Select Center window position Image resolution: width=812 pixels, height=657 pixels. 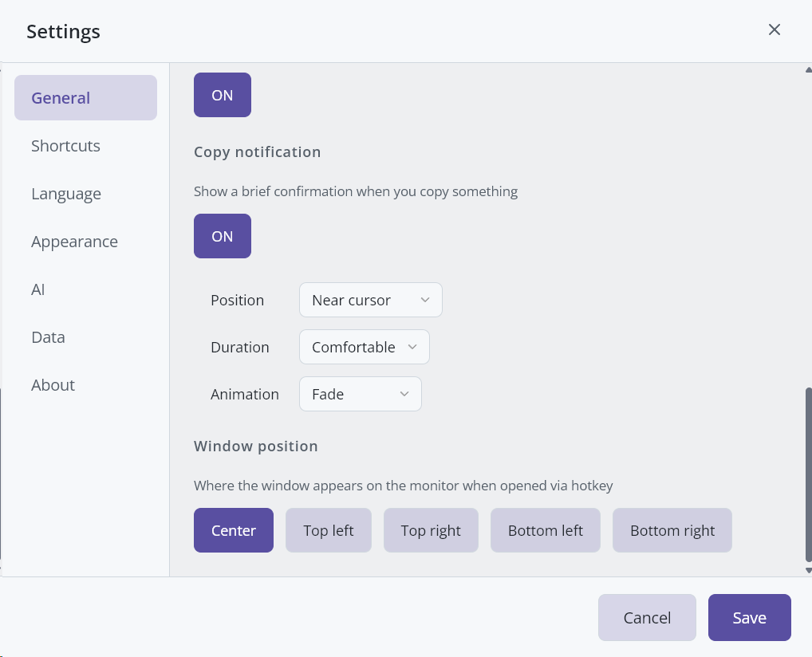tap(234, 530)
